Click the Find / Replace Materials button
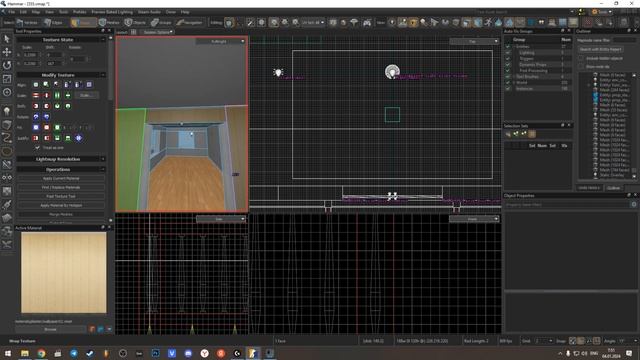 pyautogui.click(x=61, y=187)
